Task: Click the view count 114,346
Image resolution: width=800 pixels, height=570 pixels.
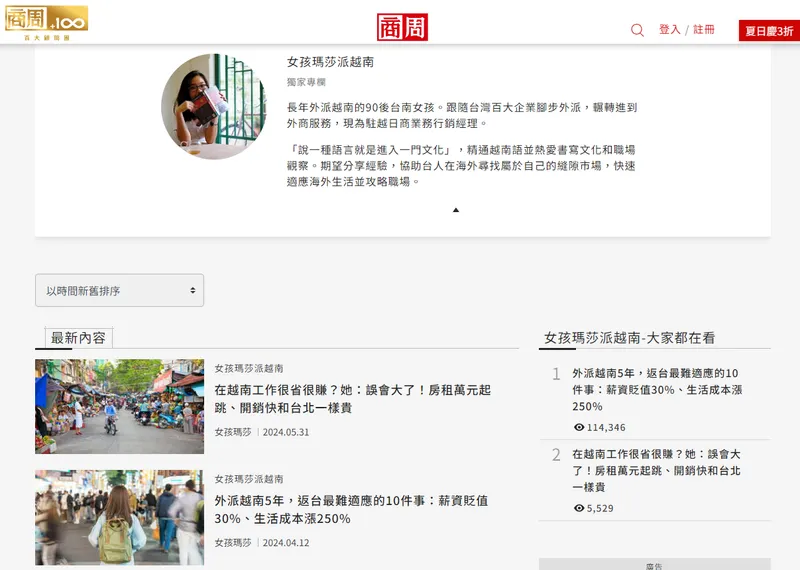Action: coord(606,428)
